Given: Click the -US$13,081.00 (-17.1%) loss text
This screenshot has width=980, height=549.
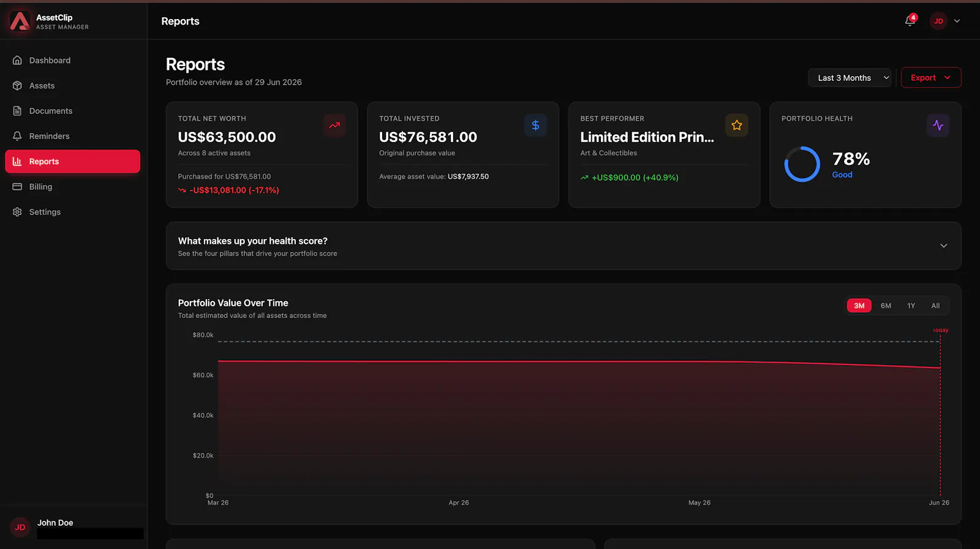Looking at the screenshot, I should (x=234, y=191).
